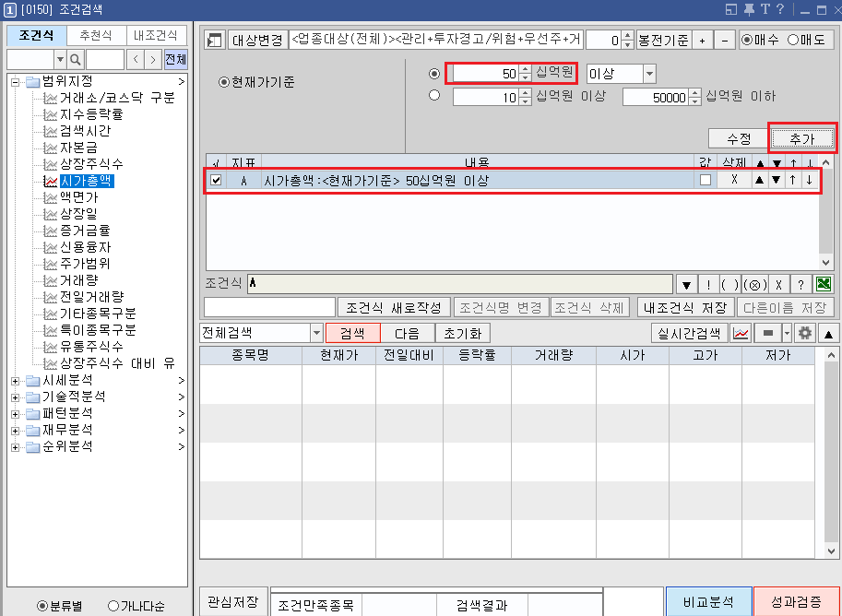Screen dimensions: 842x616
Task: Click the question mark help icon
Action: point(800,284)
